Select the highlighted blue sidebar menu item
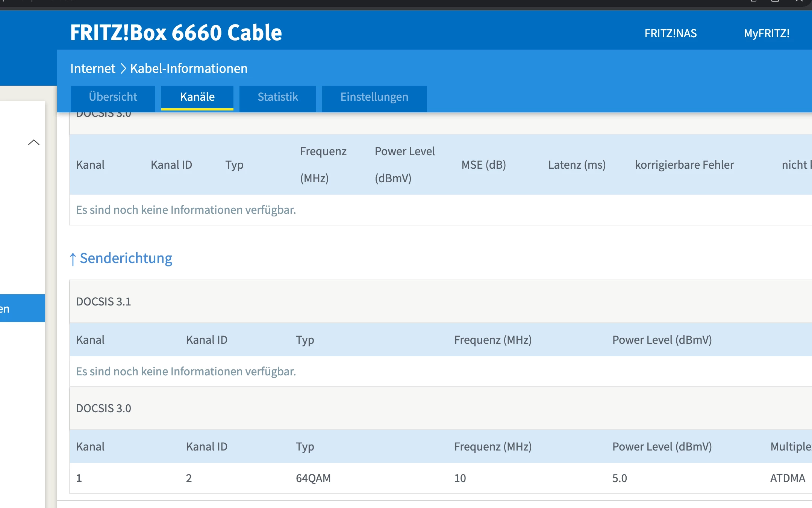This screenshot has width=812, height=508. (x=23, y=308)
